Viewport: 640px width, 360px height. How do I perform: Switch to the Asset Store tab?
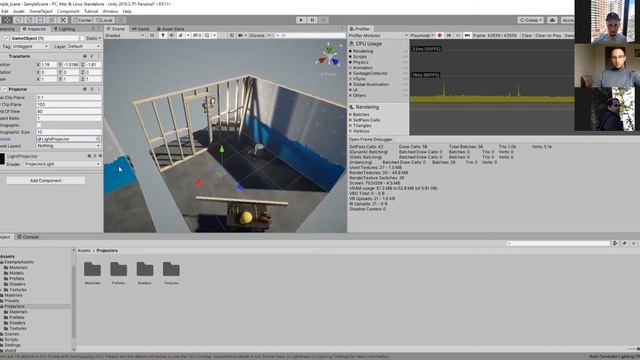[x=170, y=29]
